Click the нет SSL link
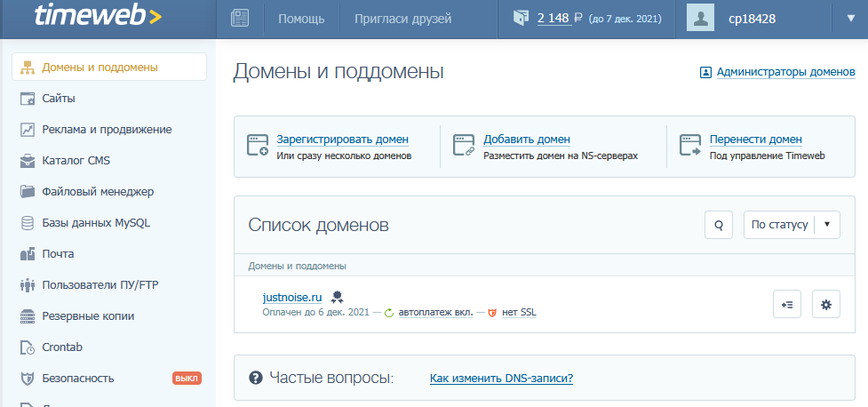 point(519,312)
